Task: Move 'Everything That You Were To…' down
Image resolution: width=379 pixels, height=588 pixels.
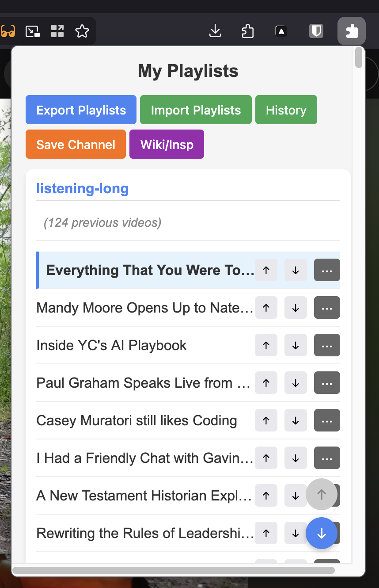Action: (x=296, y=270)
